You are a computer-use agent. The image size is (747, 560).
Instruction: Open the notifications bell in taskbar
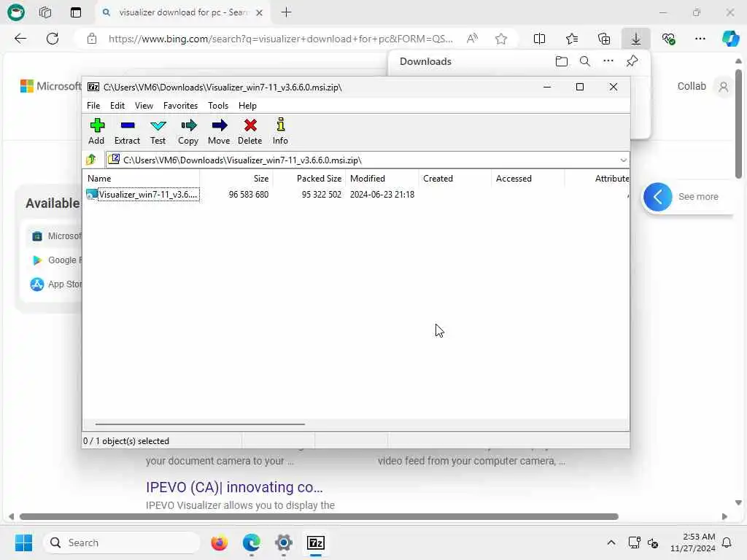click(727, 542)
